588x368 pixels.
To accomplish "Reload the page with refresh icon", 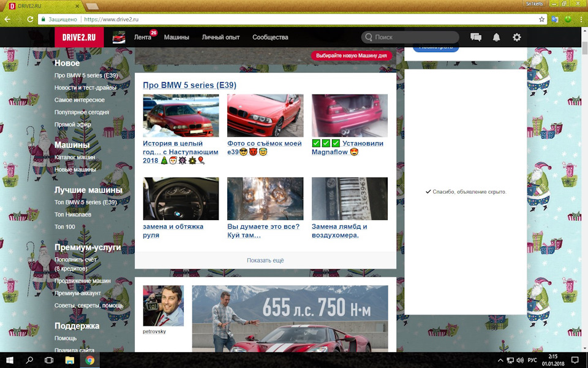I will (x=30, y=19).
